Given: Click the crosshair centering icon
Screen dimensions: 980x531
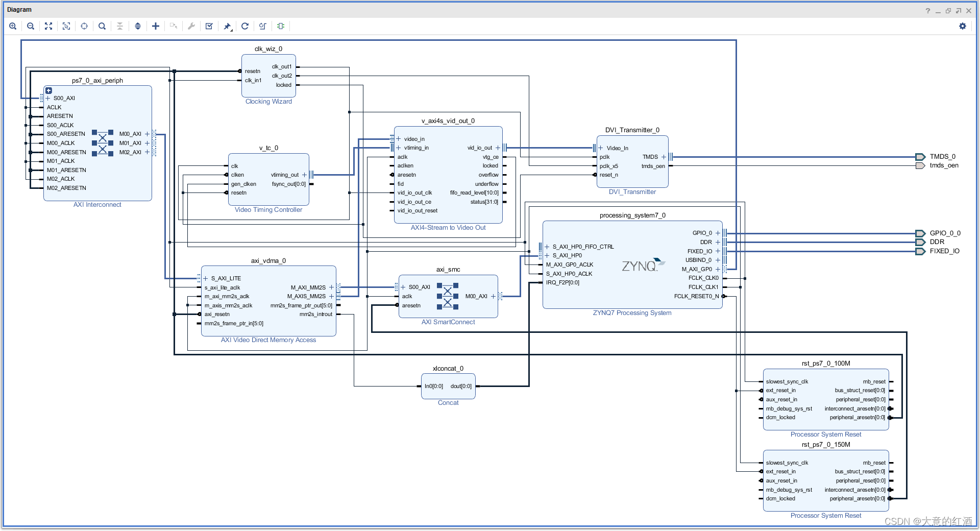Looking at the screenshot, I should (84, 26).
